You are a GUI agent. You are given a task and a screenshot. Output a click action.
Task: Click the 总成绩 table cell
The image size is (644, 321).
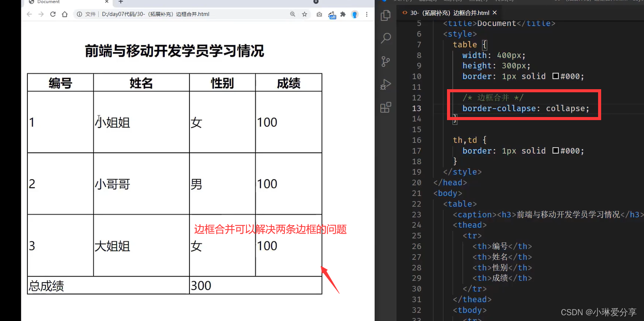109,286
